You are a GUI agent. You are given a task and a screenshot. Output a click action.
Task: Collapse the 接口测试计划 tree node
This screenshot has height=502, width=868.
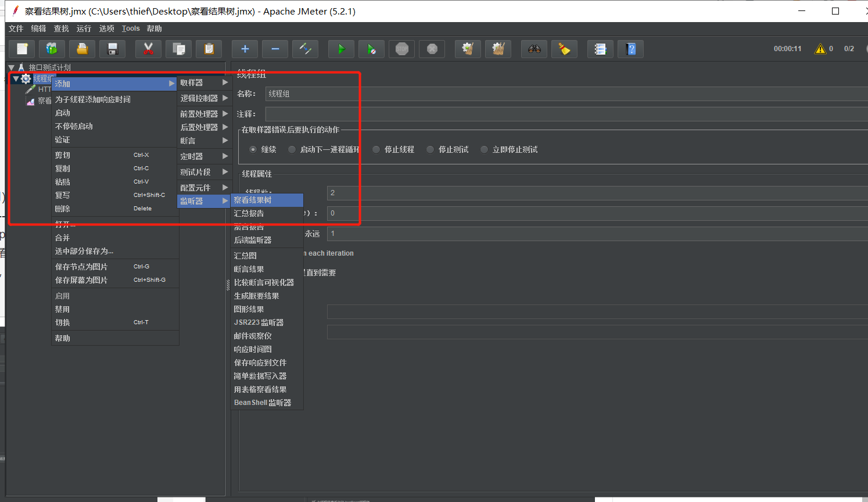tap(11, 67)
